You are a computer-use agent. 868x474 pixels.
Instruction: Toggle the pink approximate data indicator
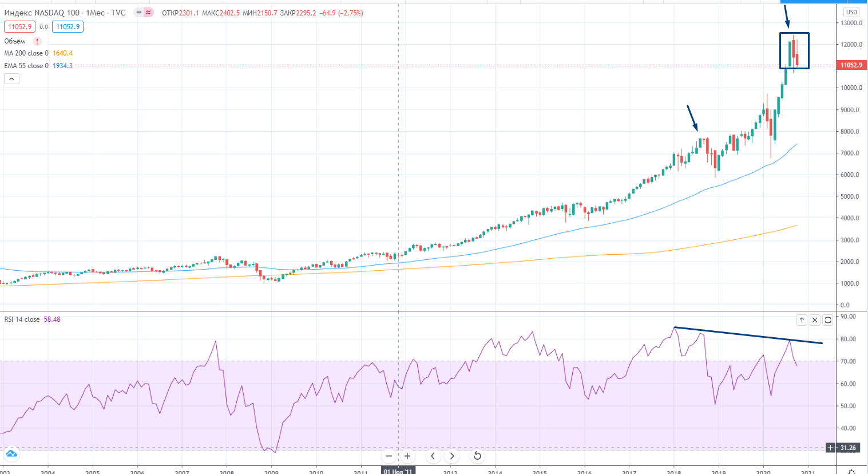coord(149,13)
